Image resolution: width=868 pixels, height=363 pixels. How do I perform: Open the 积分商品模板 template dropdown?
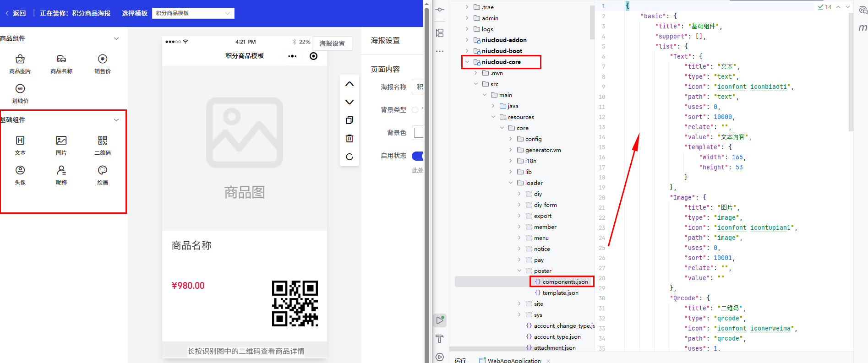[193, 13]
